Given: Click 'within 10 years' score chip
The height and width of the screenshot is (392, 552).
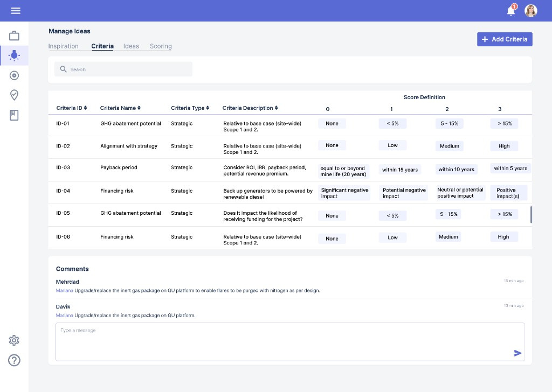Looking at the screenshot, I should (x=456, y=170).
